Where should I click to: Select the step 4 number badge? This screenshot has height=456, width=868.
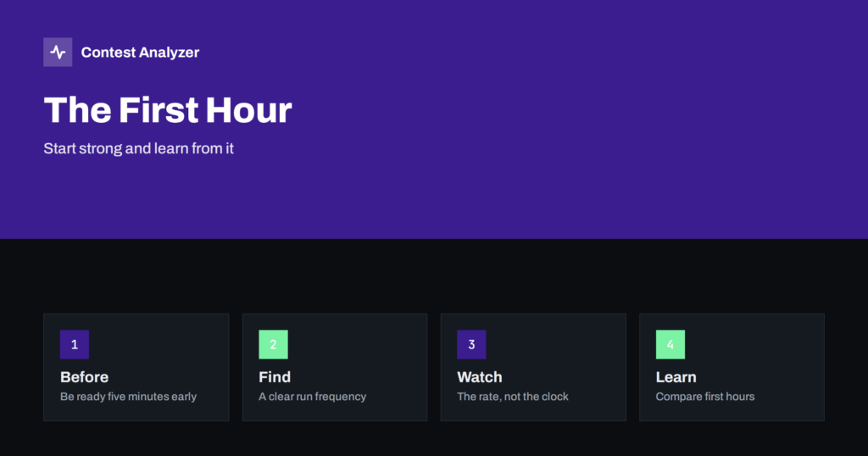click(x=670, y=344)
